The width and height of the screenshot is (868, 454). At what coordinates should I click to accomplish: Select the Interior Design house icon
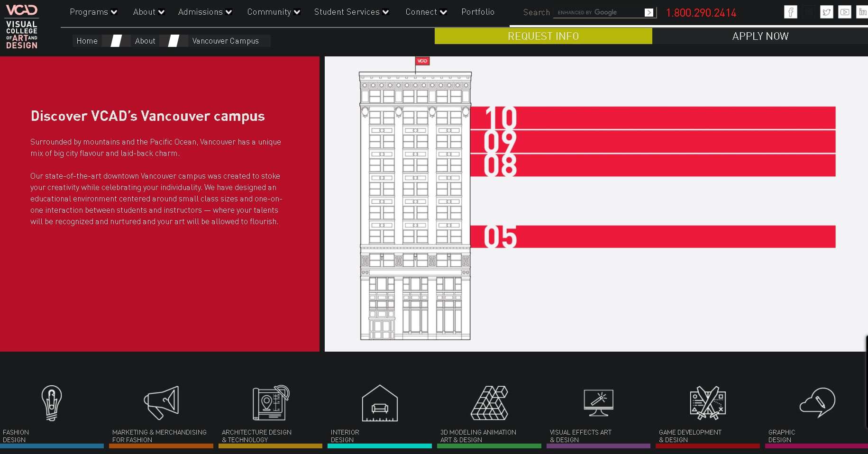tap(380, 403)
